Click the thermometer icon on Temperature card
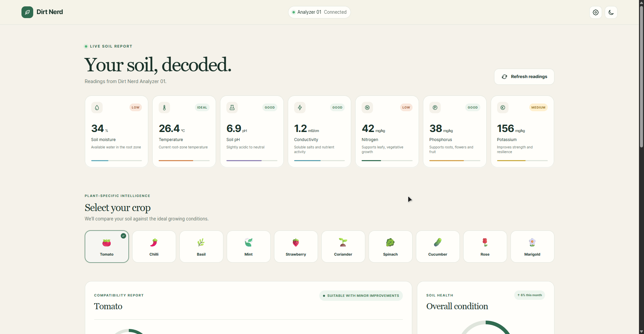The width and height of the screenshot is (644, 334). [x=164, y=108]
